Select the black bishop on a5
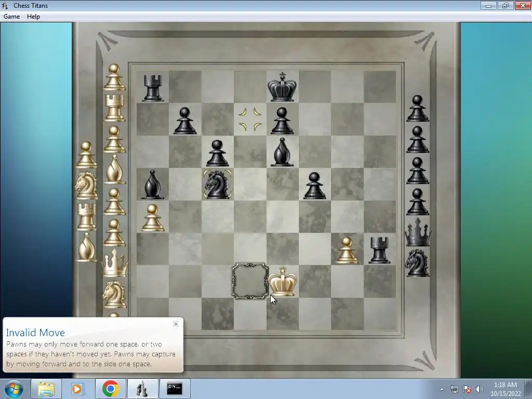 pyautogui.click(x=152, y=184)
